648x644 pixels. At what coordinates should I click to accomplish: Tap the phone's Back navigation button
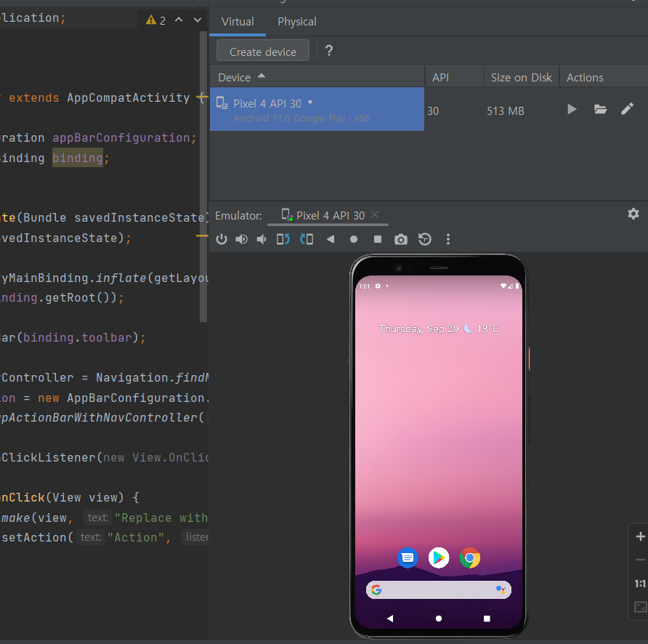390,619
